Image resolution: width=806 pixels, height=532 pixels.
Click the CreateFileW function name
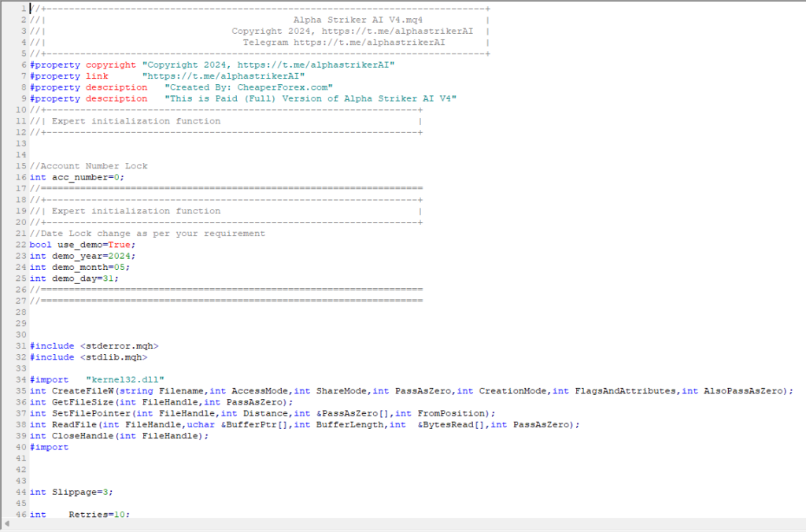pos(83,390)
